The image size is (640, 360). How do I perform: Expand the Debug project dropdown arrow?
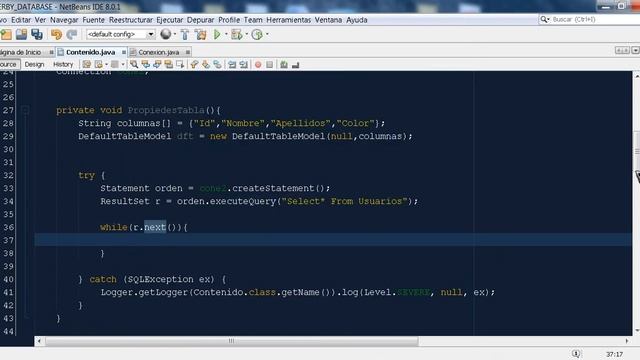[247, 34]
